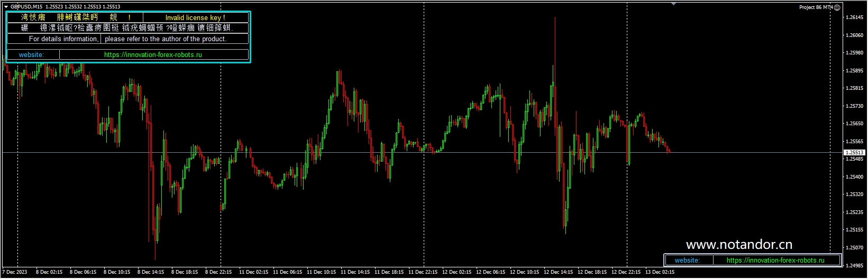Click the chart shift triangle marker at top
Image resolution: width=868 pixels, height=279 pixels.
click(673, 4)
